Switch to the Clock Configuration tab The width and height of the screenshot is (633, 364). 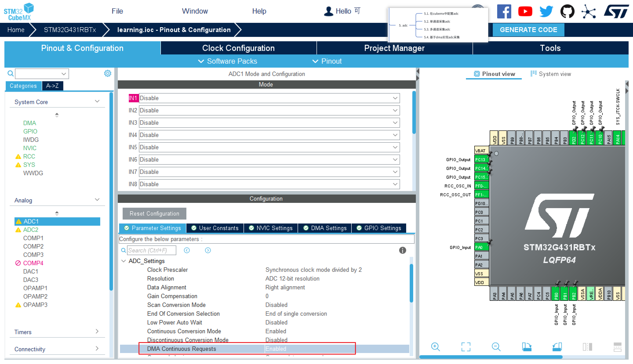tap(238, 48)
